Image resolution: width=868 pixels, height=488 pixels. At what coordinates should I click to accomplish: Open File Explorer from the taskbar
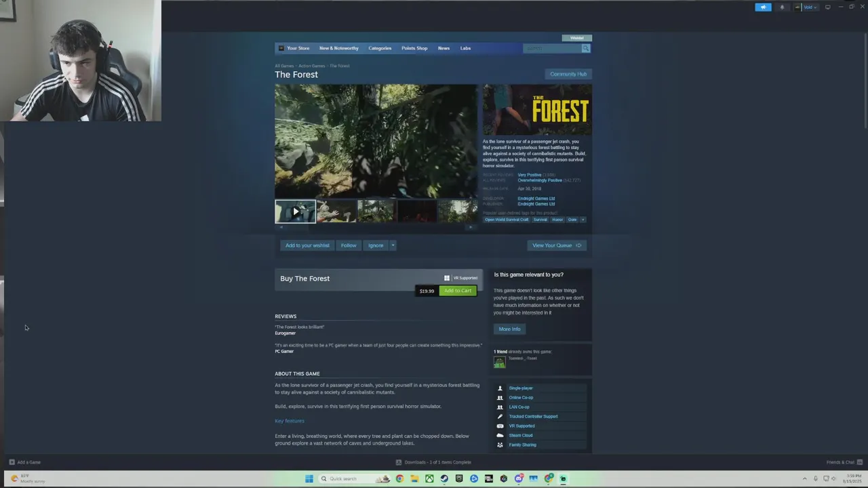(414, 479)
